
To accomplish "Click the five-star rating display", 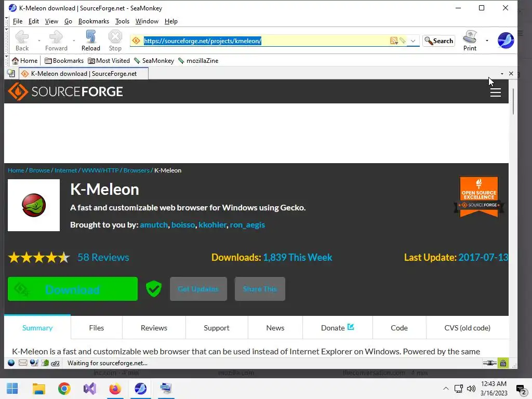I will coord(38,258).
